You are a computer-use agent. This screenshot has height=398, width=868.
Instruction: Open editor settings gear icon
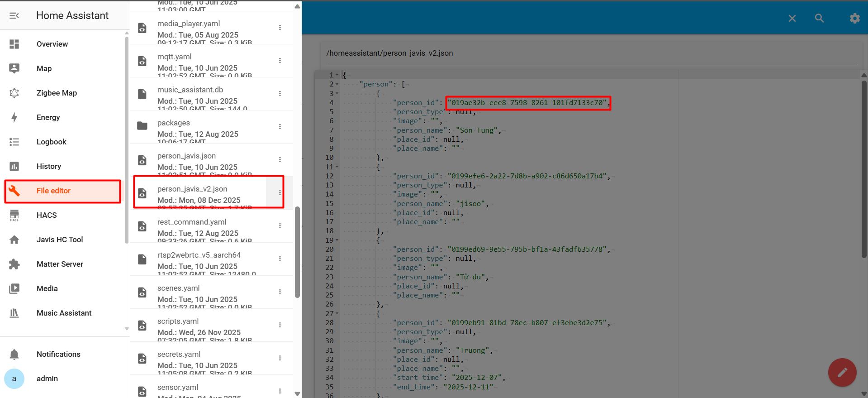(854, 18)
